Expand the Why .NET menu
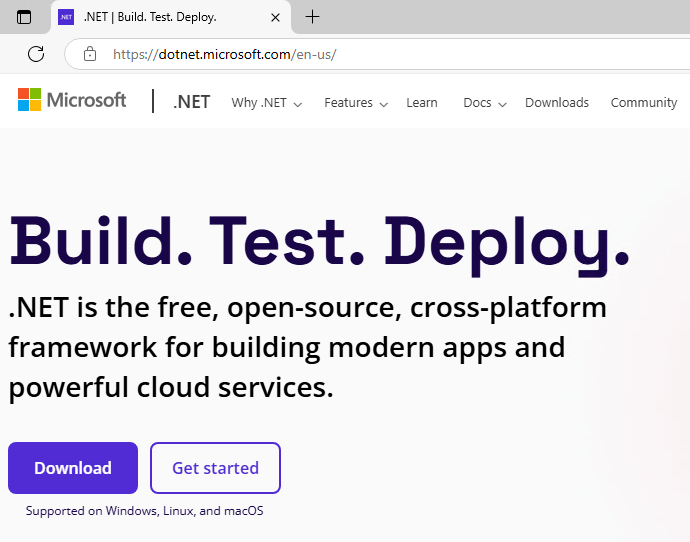Image resolution: width=690 pixels, height=542 pixels. [x=267, y=103]
